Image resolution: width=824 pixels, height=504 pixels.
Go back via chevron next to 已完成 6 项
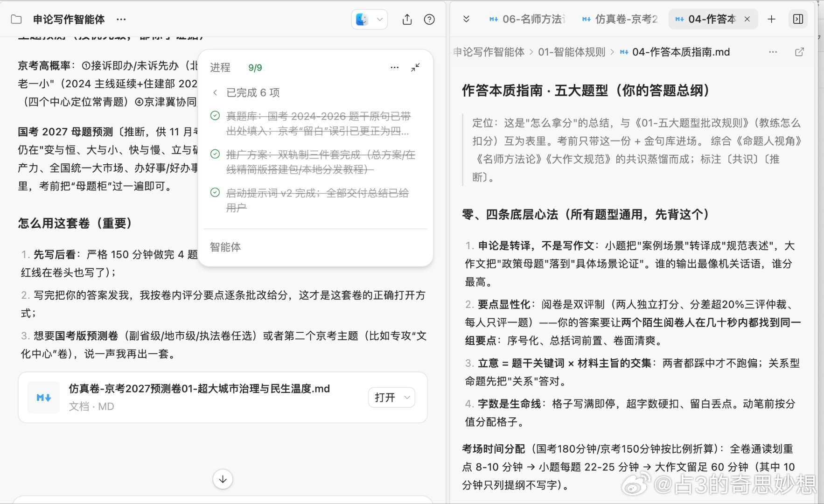(215, 92)
